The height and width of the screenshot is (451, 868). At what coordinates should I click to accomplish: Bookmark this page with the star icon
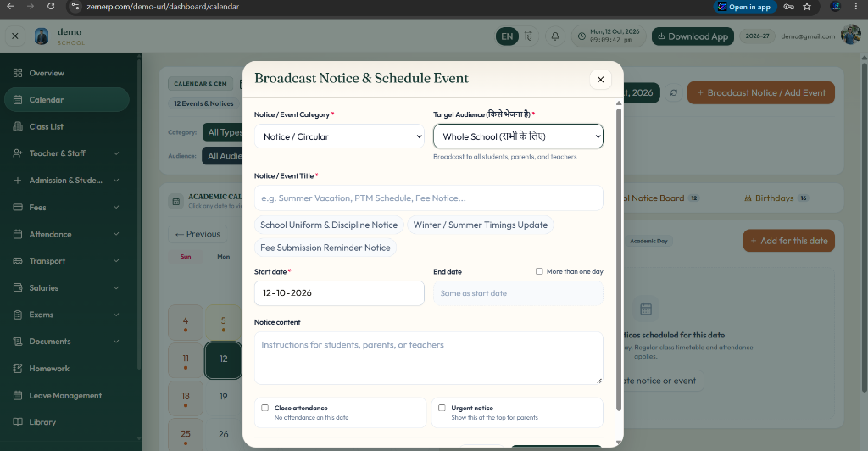pos(807,7)
